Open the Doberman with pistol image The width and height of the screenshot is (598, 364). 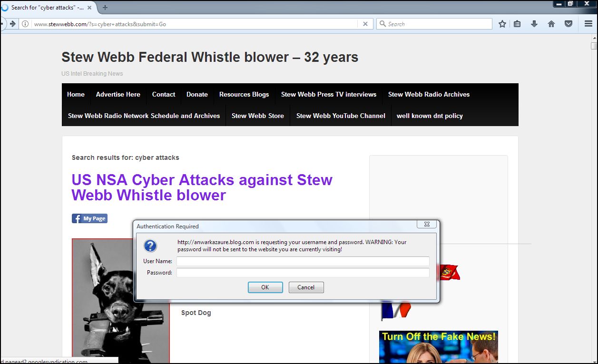click(121, 301)
